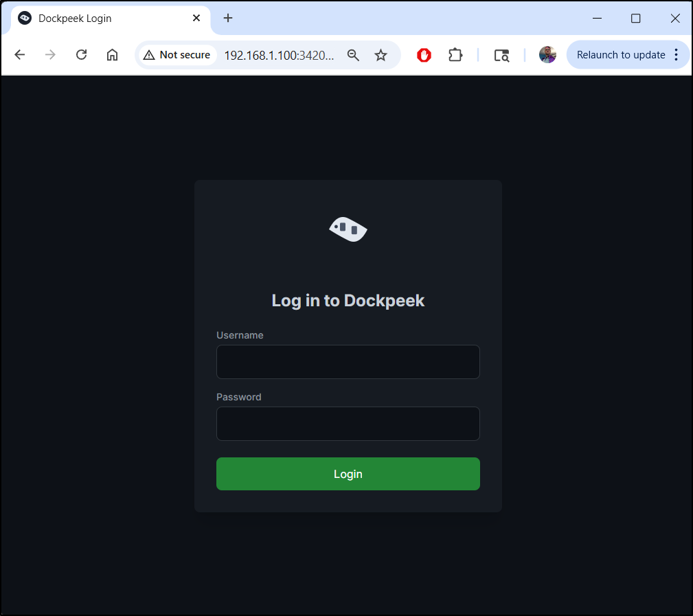Click the Password input field
This screenshot has width=693, height=616.
[x=348, y=424]
